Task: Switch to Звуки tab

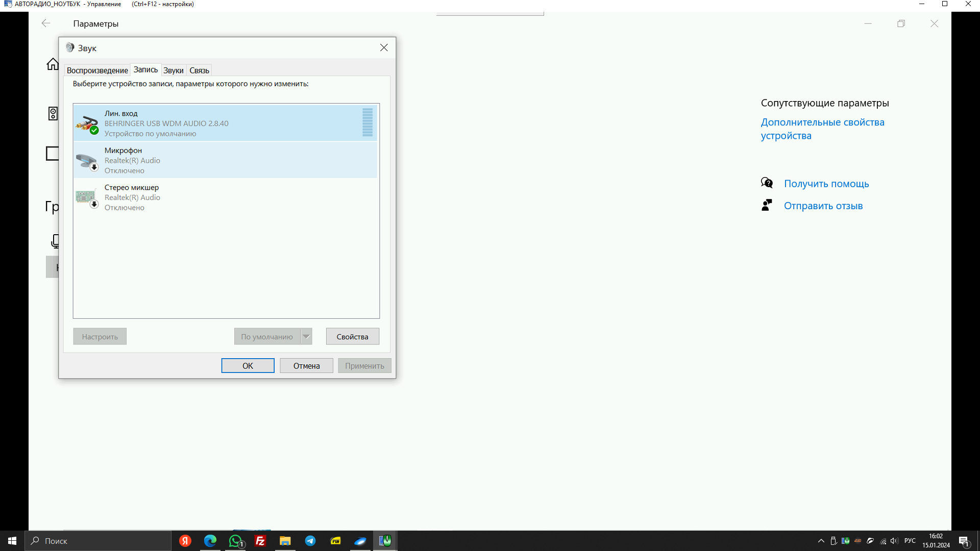Action: tap(173, 70)
